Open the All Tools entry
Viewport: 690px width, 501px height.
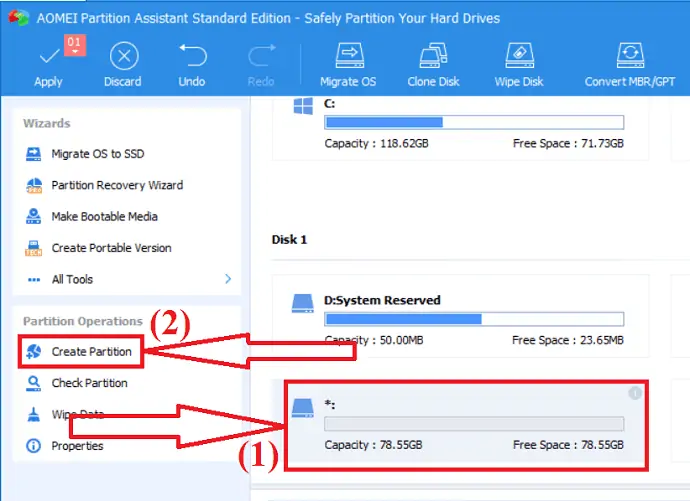(72, 279)
